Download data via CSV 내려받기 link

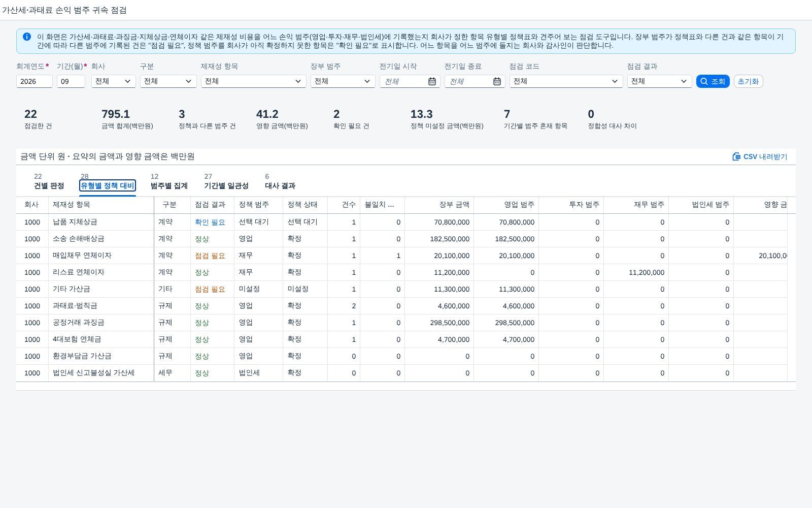(x=760, y=156)
